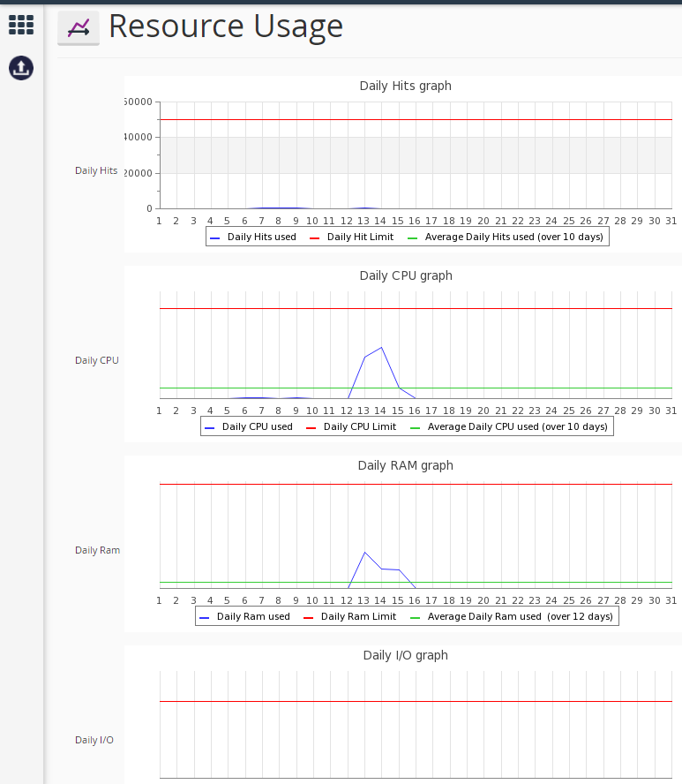The width and height of the screenshot is (682, 784).
Task: Click the blue Daily Ram used legend marker
Action: (x=204, y=618)
